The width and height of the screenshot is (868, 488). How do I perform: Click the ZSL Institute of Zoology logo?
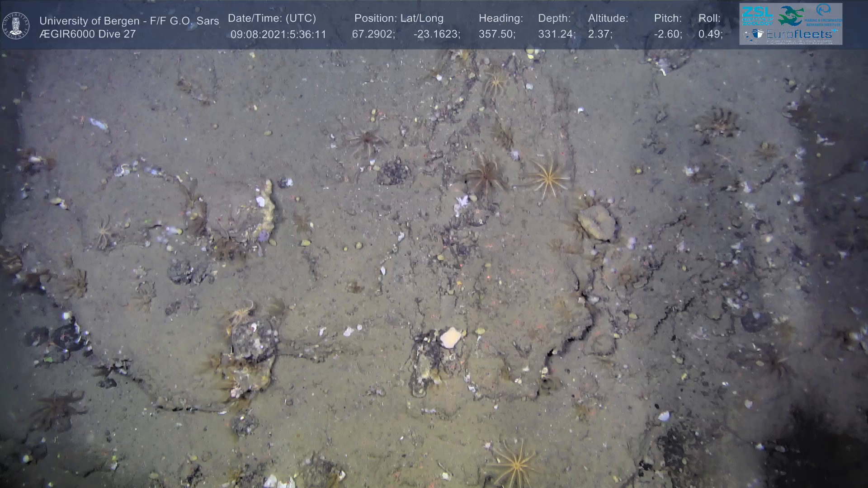757,15
